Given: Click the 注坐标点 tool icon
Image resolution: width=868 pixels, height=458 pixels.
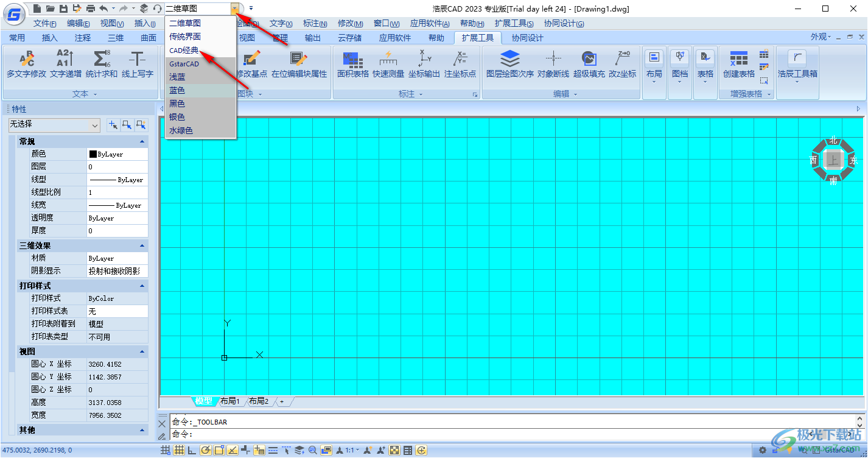Looking at the screenshot, I should pos(460,58).
